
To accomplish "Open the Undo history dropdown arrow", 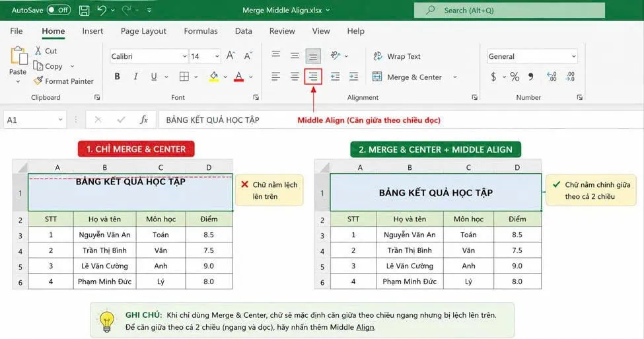I will pyautogui.click(x=113, y=11).
